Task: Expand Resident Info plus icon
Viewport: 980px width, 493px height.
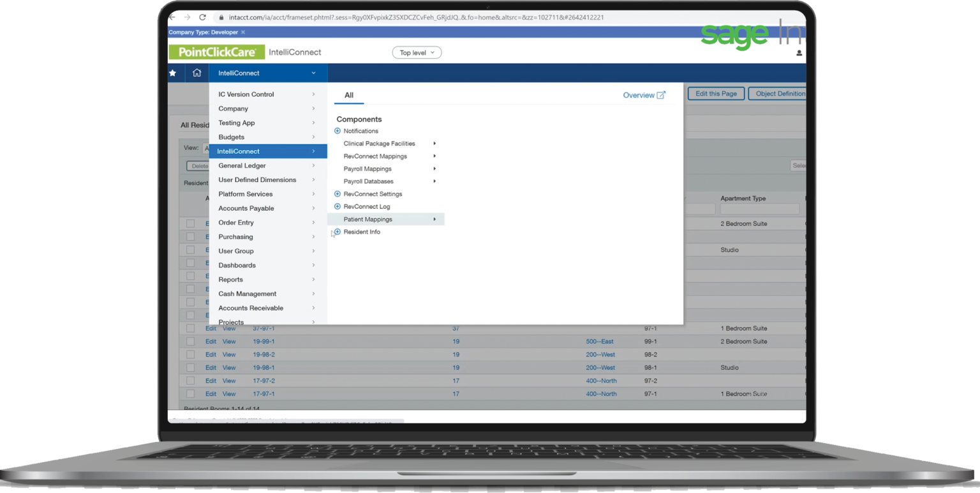Action: pos(337,232)
